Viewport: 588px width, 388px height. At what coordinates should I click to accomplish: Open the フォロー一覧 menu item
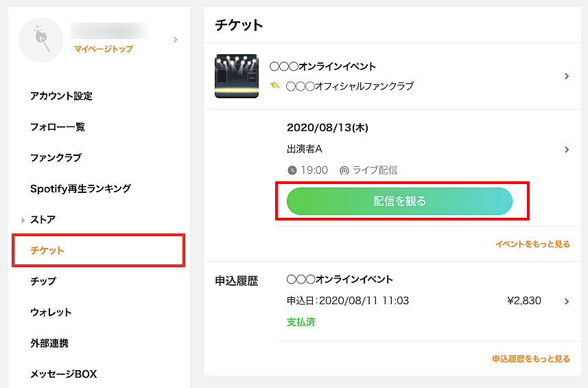(x=58, y=127)
